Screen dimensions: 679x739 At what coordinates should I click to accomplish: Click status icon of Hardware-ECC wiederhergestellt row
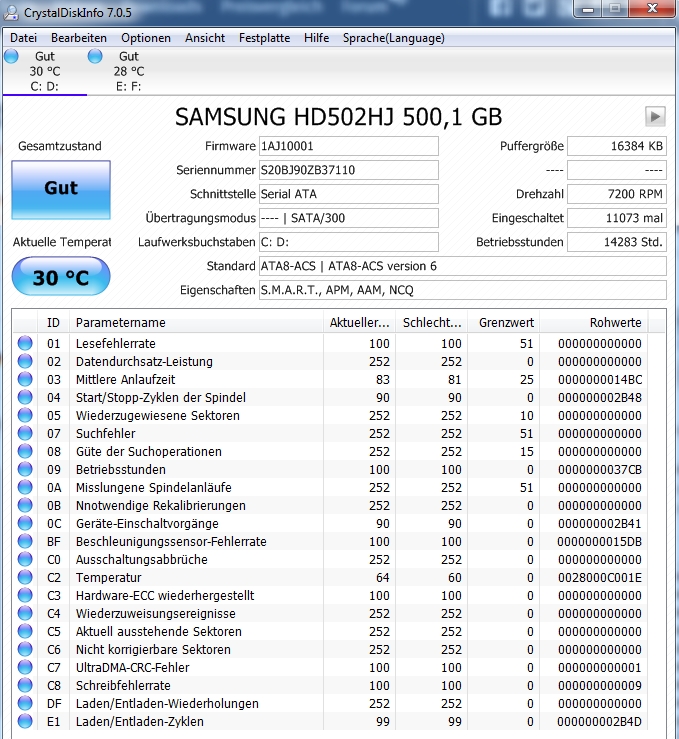click(25, 595)
